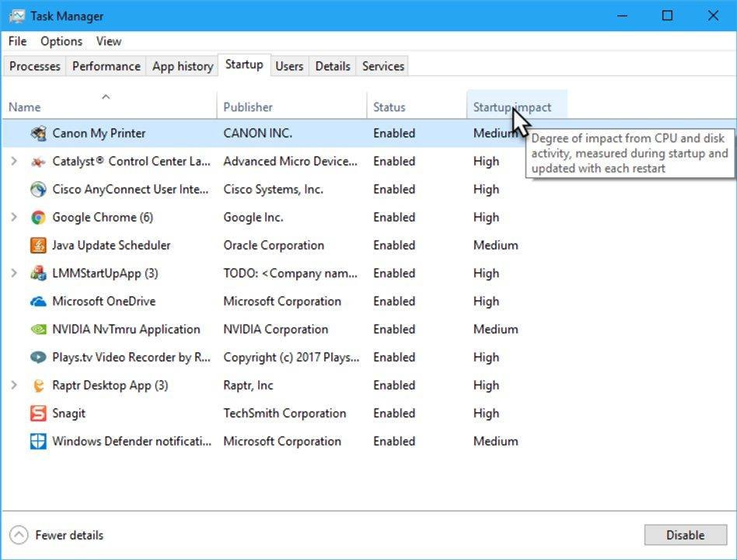Viewport: 737px width, 560px height.
Task: Click High impact in Raptr Desktop row
Action: pyautogui.click(x=486, y=386)
